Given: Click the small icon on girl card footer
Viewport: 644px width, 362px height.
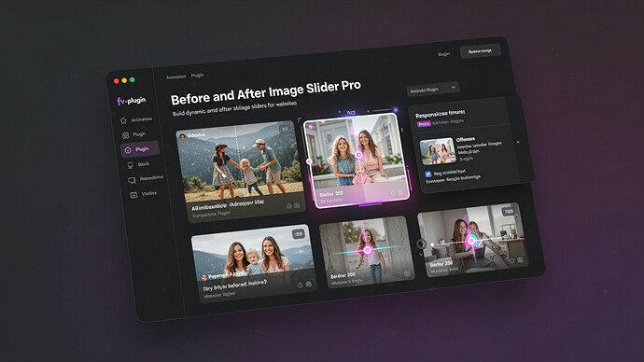Looking at the screenshot, I should (407, 273).
